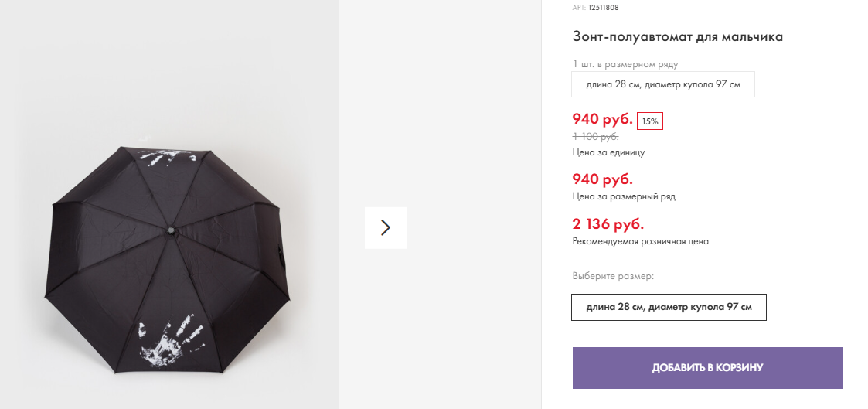Add the umbrella to the cart

click(707, 367)
